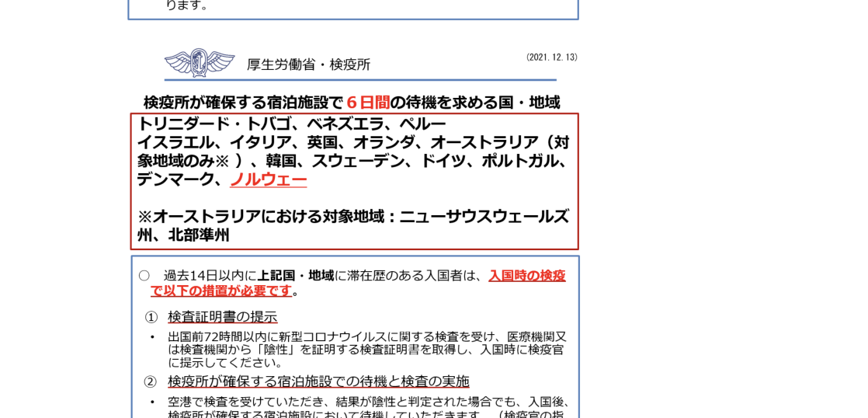The image size is (868, 418).
Task: Select the red 6日間 text in heading
Action: [x=367, y=103]
